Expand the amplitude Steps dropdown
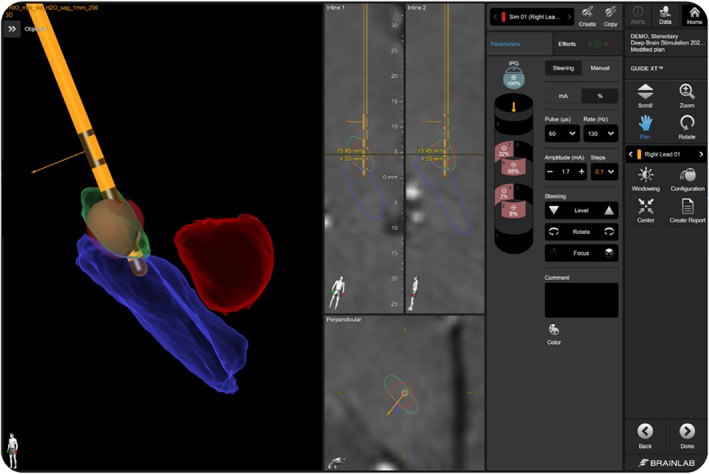Viewport: 709px width, 474px height. click(604, 172)
